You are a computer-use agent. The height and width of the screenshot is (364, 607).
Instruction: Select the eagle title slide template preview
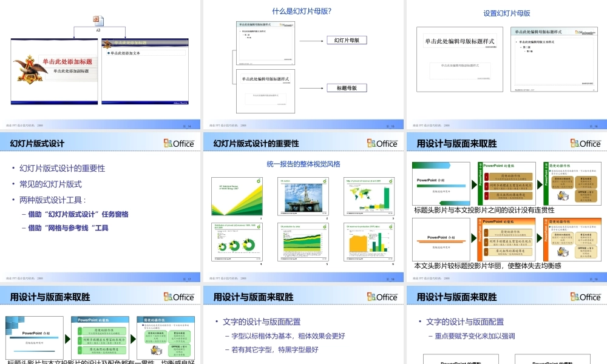tap(54, 71)
